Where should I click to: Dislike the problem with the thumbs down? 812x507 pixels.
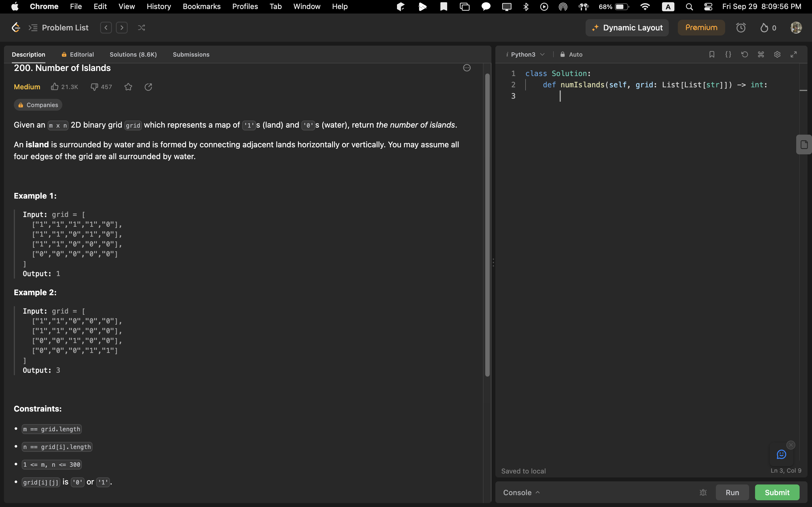pyautogui.click(x=94, y=87)
